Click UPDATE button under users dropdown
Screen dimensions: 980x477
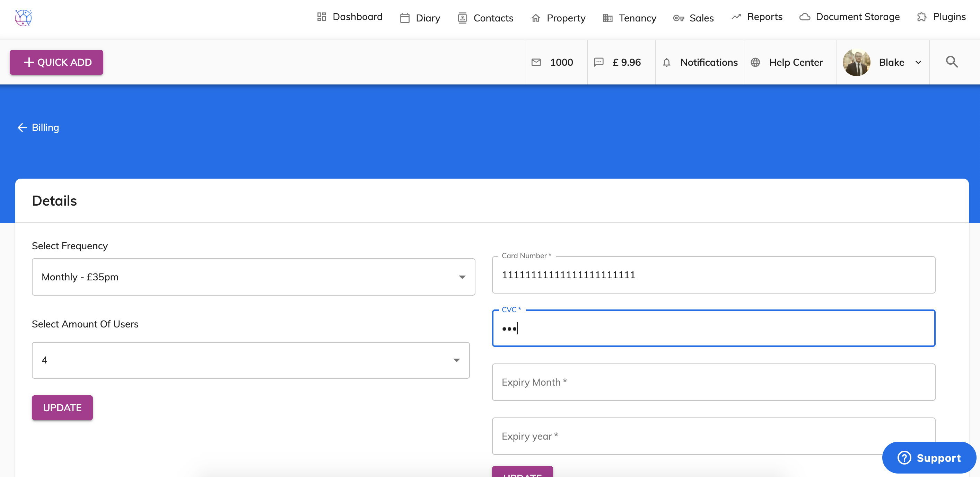point(62,407)
